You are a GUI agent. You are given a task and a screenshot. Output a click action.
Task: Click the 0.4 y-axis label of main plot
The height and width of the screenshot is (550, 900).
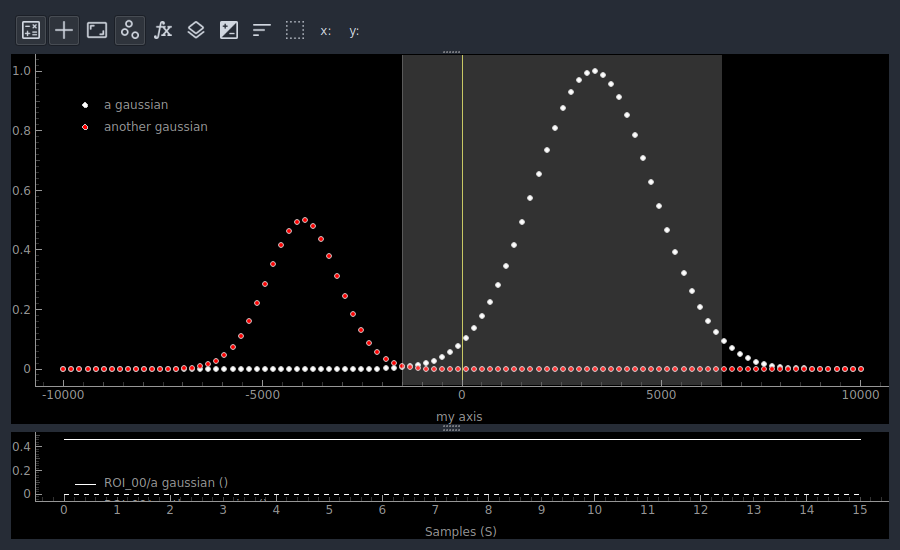21,250
